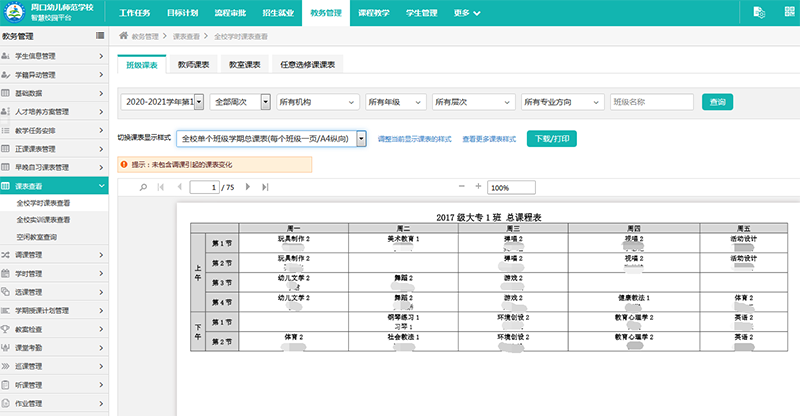Screen dimensions: 800x416
Task: Click the 班级名称 input field
Action: point(651,101)
